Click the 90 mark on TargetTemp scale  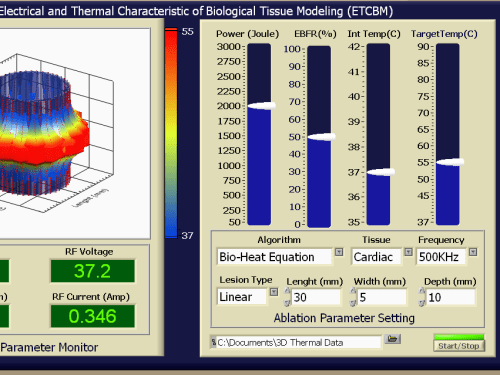[x=423, y=47]
